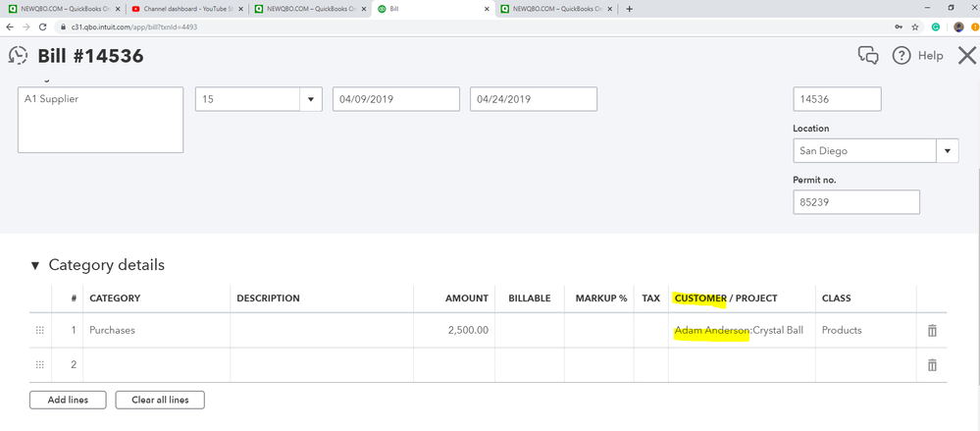Grab the drag handle for row 2
The height and width of the screenshot is (431, 980).
(40, 364)
